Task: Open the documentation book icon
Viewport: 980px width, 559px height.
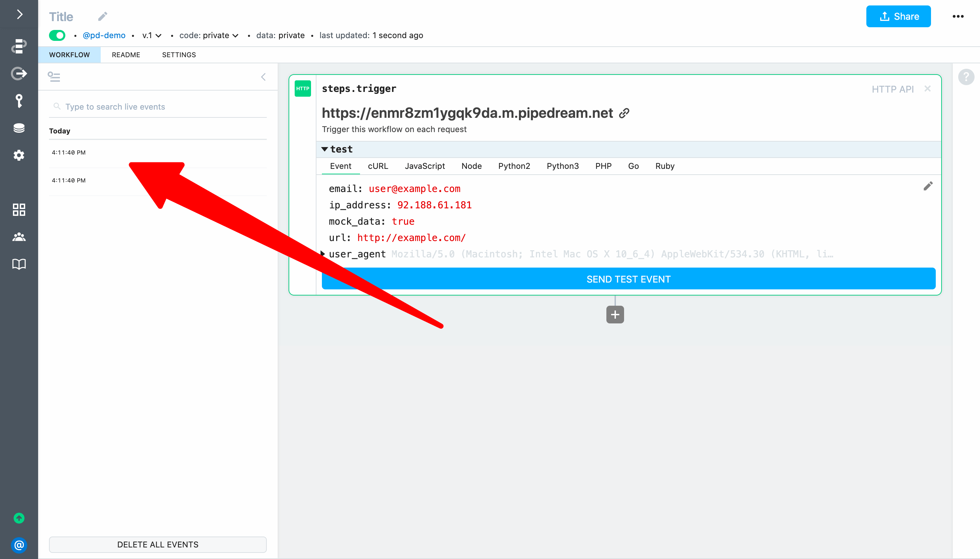Action: (19, 264)
